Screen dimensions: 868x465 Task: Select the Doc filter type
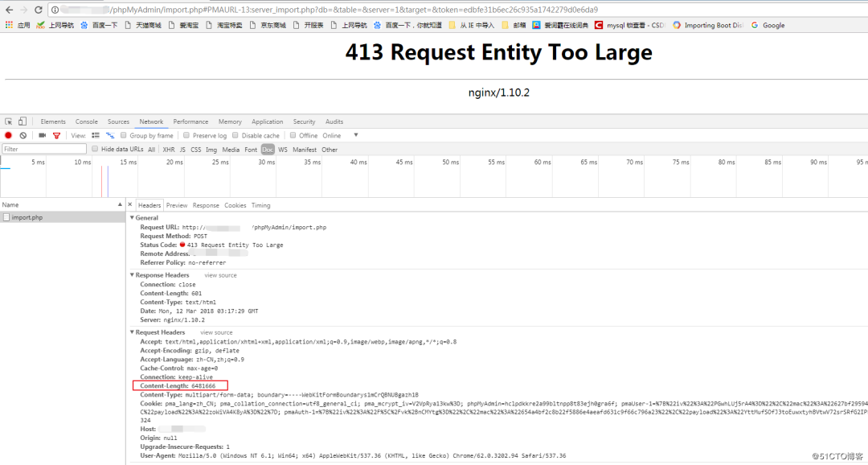click(x=268, y=150)
